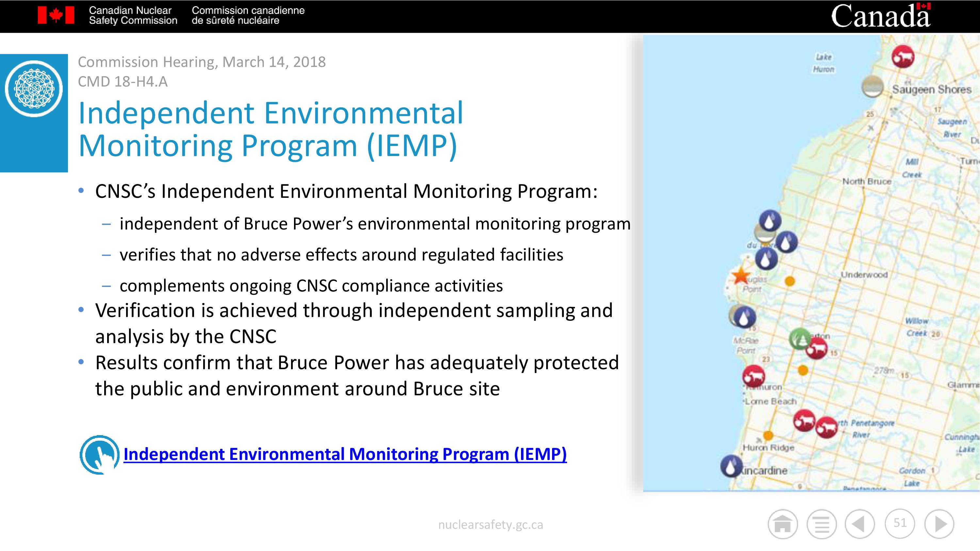Click the Saugeen Shores label on the map
The height and width of the screenshot is (551, 980).
click(x=932, y=89)
